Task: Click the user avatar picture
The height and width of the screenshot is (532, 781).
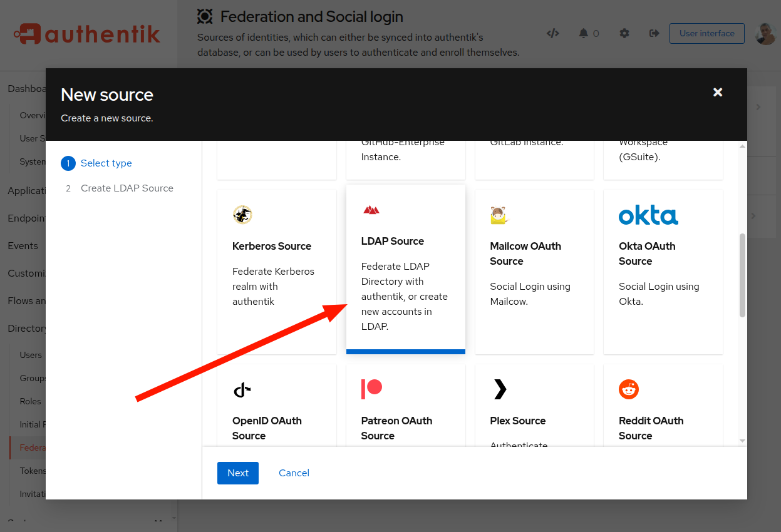Action: tap(765, 34)
